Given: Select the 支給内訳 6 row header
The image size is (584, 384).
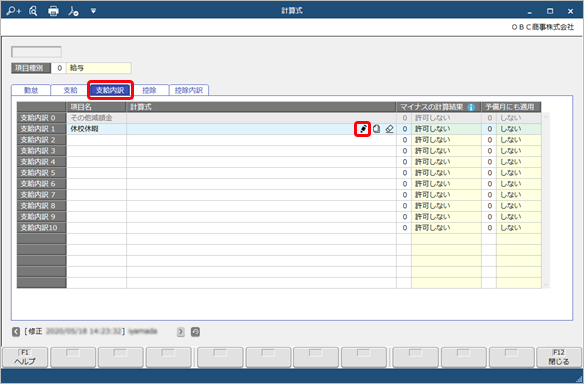Looking at the screenshot, I should coord(41,184).
